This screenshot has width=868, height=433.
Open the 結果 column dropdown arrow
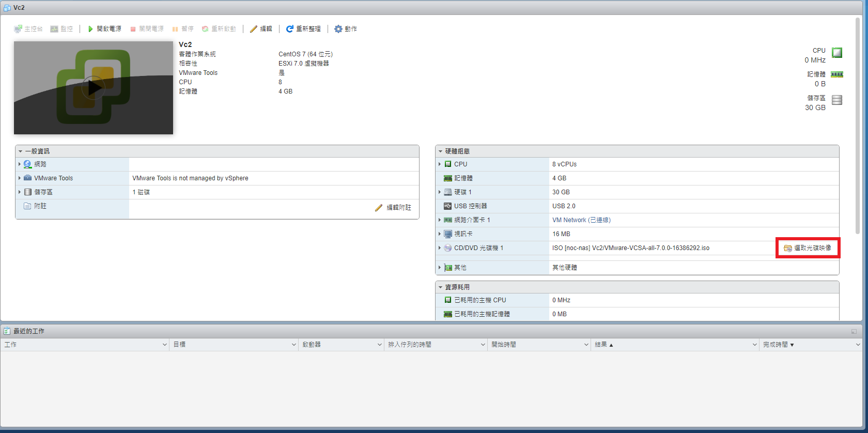point(755,345)
